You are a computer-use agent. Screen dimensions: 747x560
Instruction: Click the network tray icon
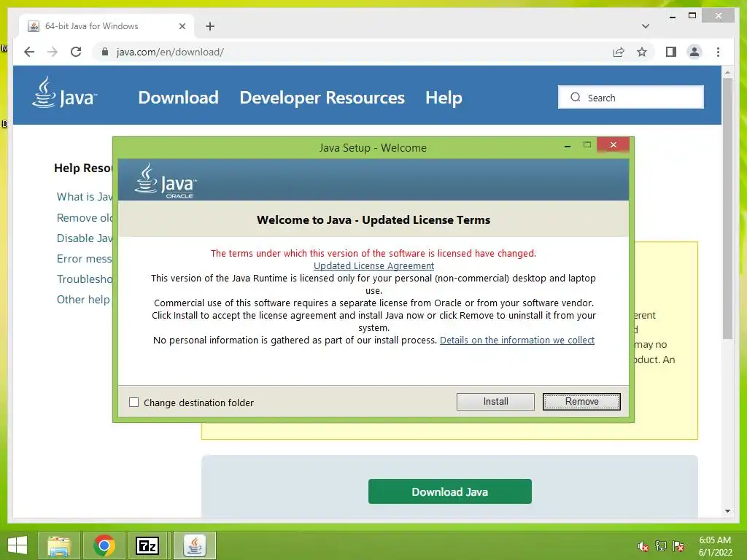tap(661, 546)
